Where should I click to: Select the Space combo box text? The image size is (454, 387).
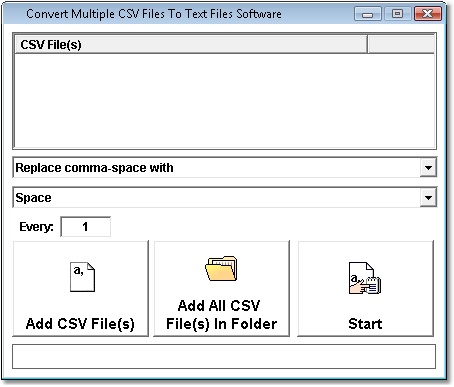click(33, 198)
